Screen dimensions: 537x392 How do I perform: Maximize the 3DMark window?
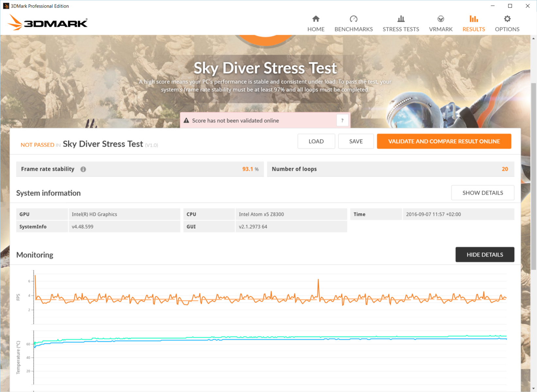click(510, 6)
